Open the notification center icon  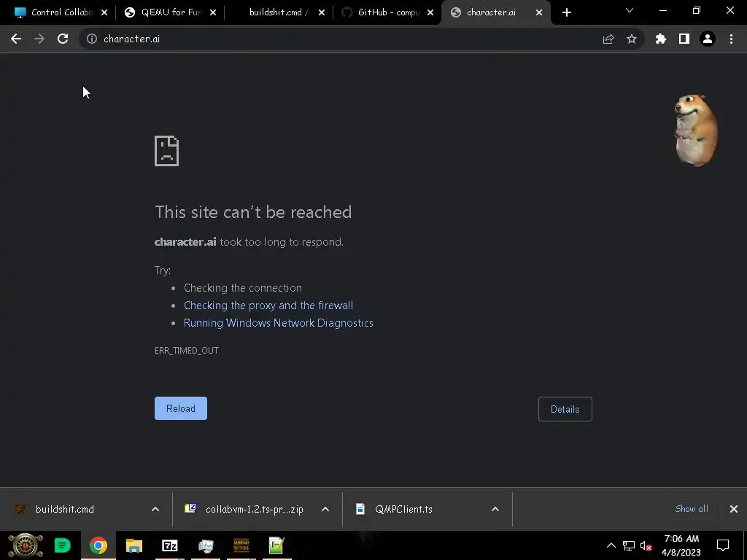click(x=723, y=545)
